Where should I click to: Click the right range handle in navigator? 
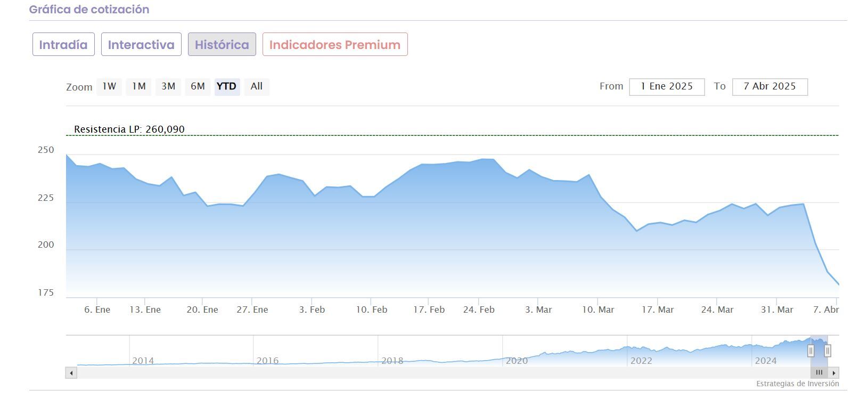point(828,351)
